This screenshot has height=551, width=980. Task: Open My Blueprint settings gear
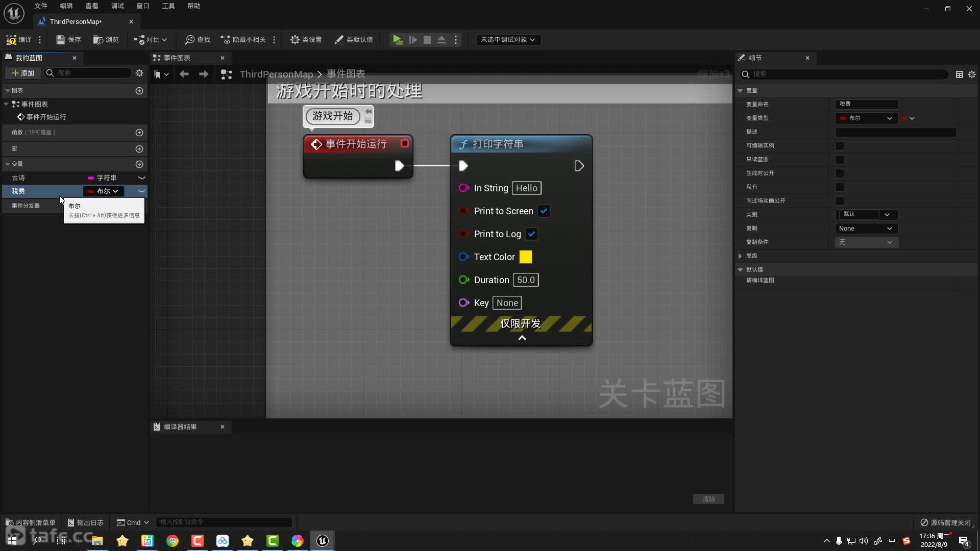139,73
